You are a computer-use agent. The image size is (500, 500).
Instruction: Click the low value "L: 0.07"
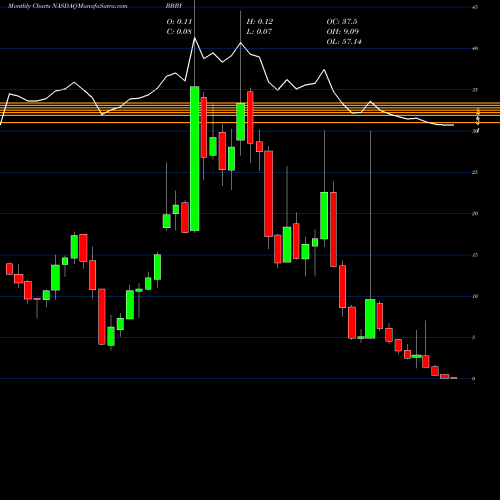259,32
